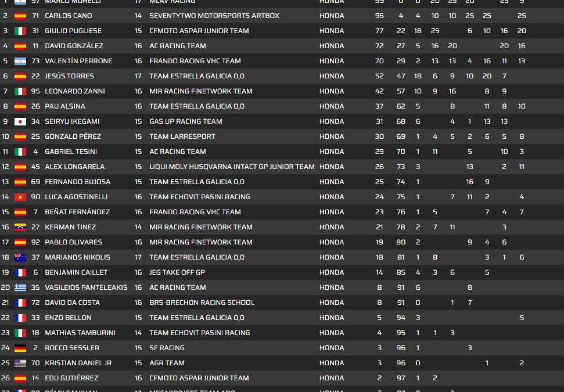Click the Venezuelan flag beside Kerman Tinez
This screenshot has width=564, height=392.
[21, 227]
